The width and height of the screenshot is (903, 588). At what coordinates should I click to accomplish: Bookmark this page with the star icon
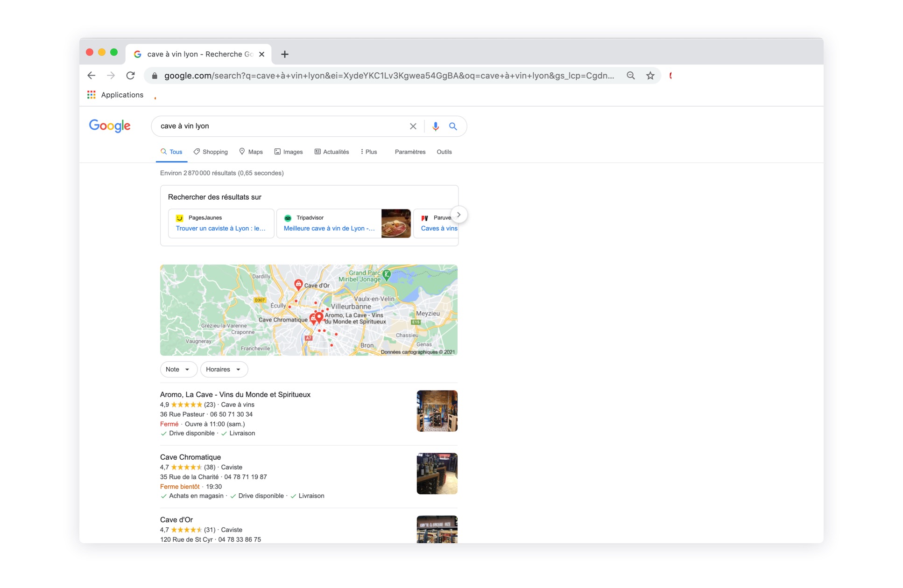click(650, 76)
